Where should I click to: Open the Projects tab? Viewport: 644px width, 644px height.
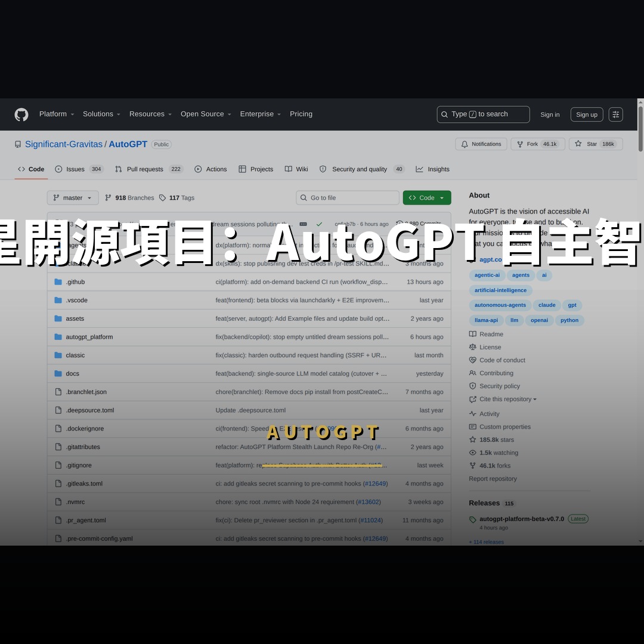(256, 169)
